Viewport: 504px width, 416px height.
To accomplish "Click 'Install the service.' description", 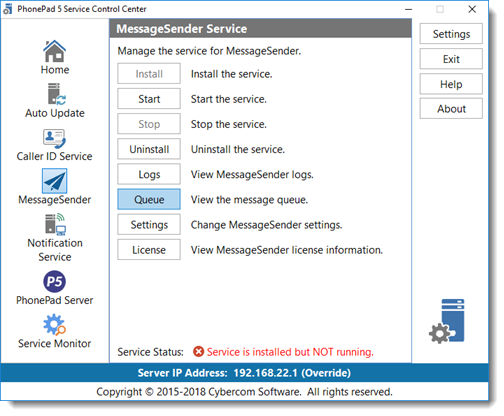I will (x=231, y=74).
